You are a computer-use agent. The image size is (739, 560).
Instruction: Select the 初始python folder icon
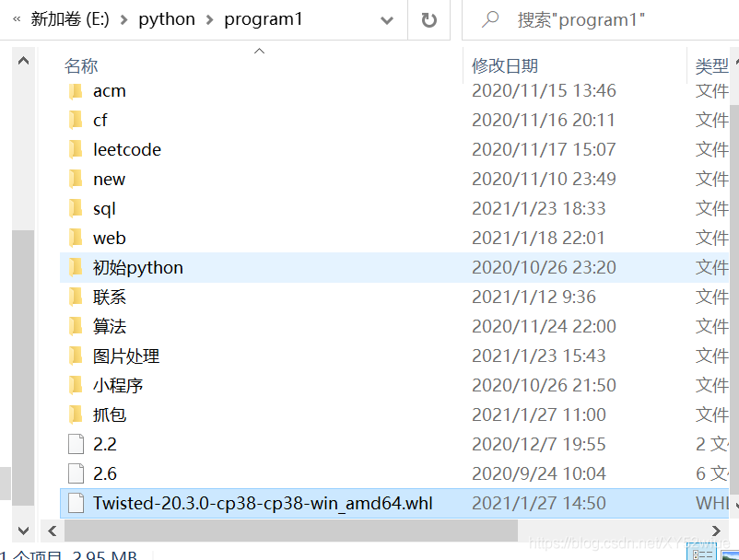[x=76, y=267]
